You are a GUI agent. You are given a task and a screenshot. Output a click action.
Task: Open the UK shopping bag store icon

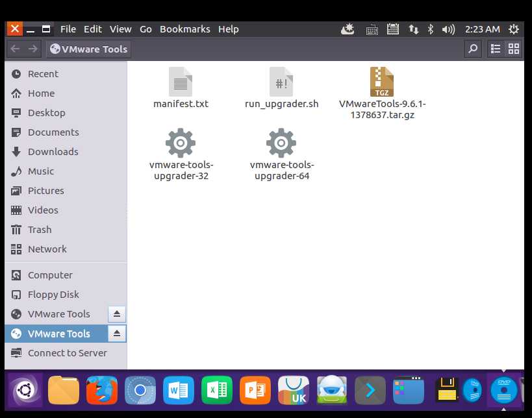[x=294, y=390]
